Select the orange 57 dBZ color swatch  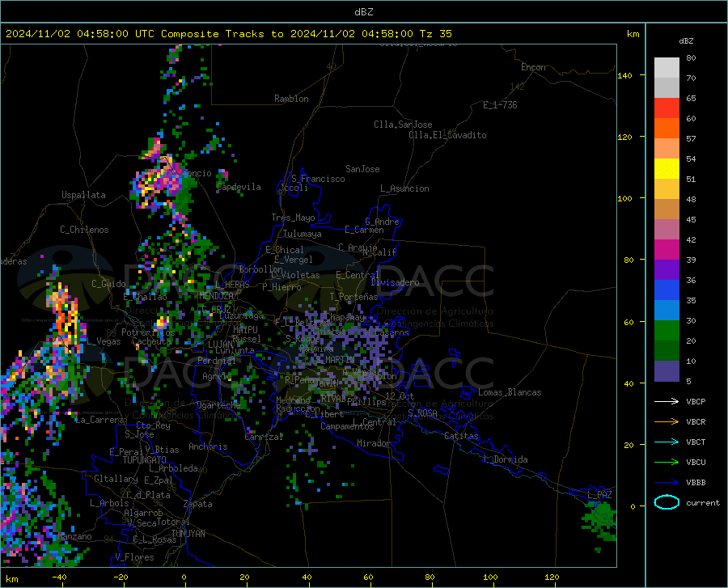point(667,129)
